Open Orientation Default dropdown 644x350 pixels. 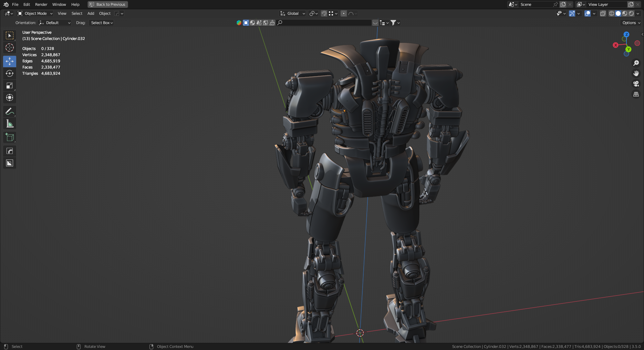click(55, 23)
